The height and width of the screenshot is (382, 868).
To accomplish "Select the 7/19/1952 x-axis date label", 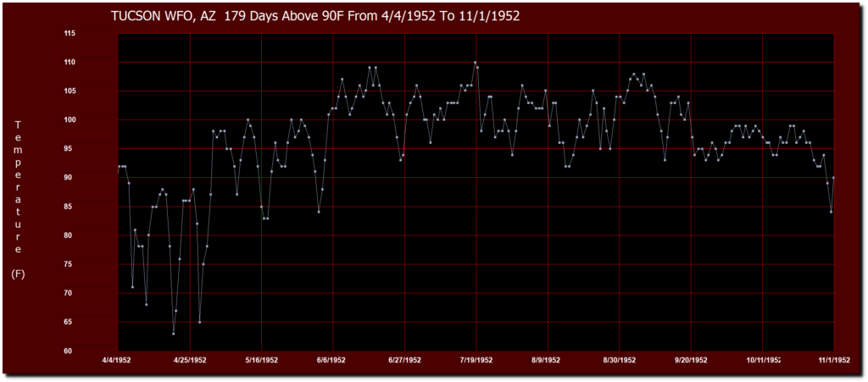I will pyautogui.click(x=476, y=360).
